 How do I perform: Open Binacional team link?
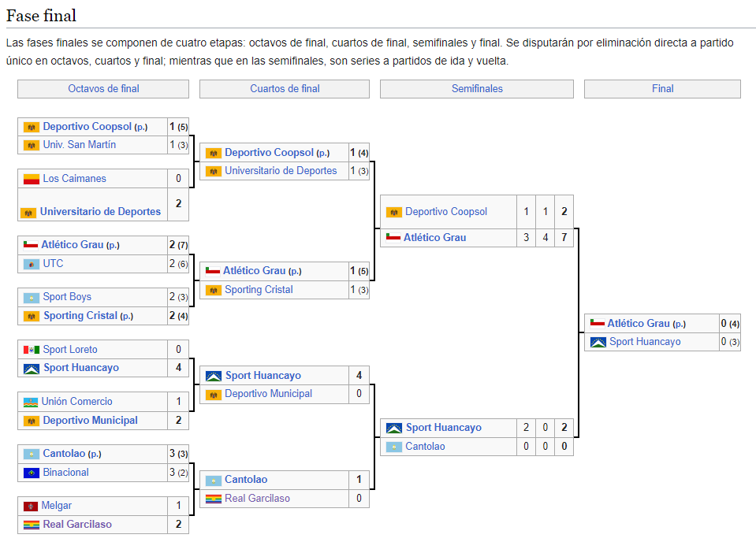tap(65, 472)
